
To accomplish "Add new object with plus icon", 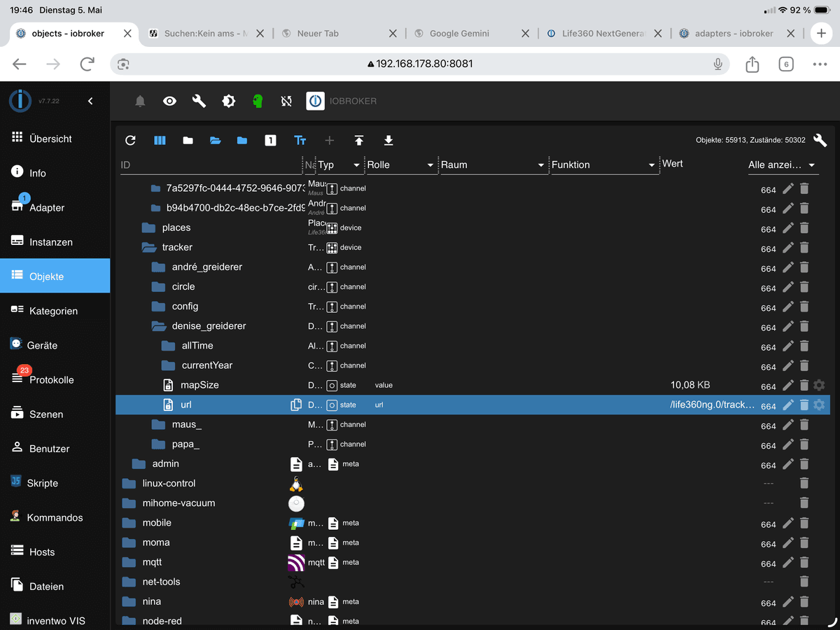I will [x=329, y=141].
